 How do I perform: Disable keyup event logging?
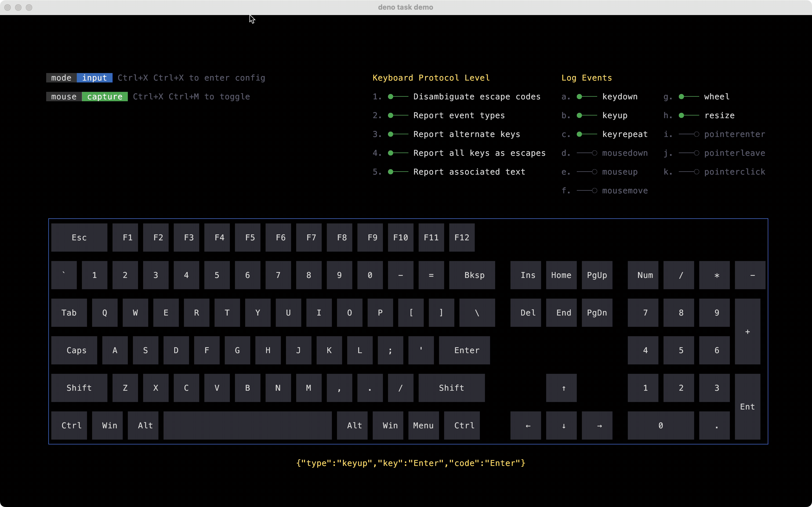click(587, 115)
